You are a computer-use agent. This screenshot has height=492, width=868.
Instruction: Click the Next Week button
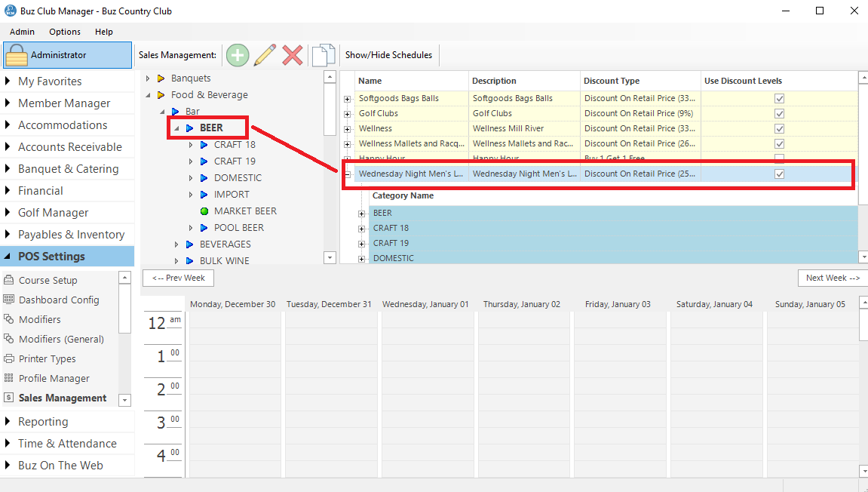click(x=832, y=278)
